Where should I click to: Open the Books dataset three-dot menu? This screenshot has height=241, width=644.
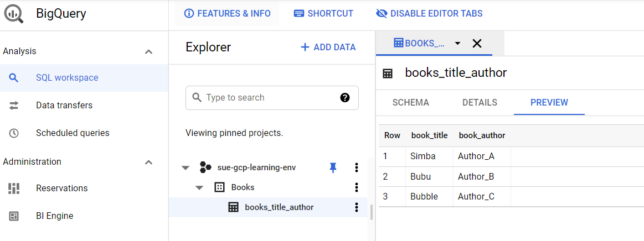(357, 187)
